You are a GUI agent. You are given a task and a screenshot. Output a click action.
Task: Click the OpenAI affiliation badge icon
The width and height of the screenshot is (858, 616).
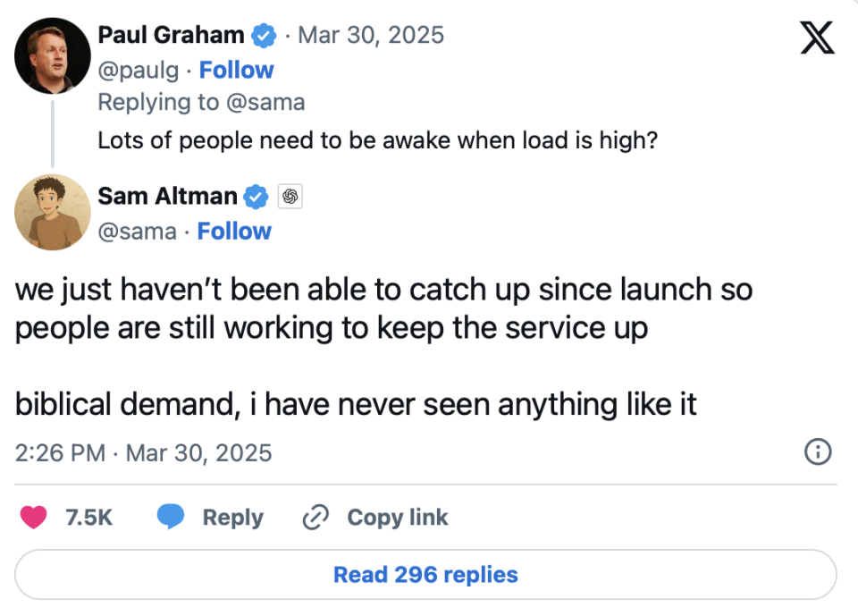click(x=289, y=196)
